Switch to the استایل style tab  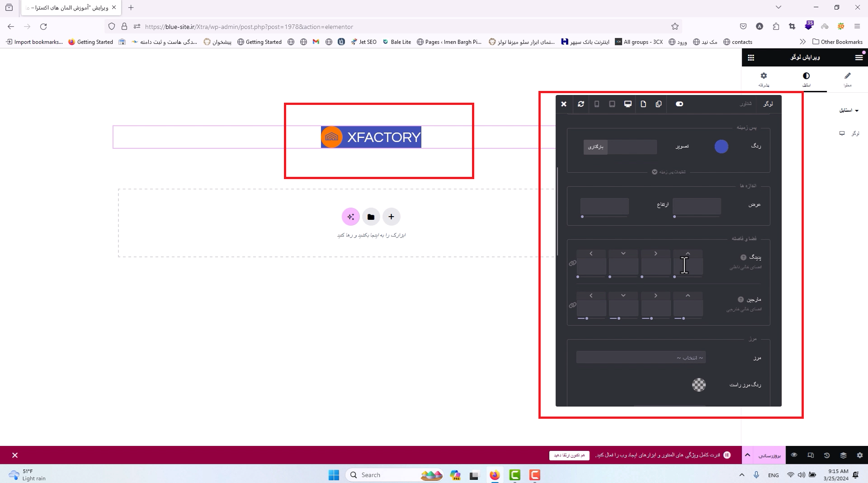click(x=807, y=79)
